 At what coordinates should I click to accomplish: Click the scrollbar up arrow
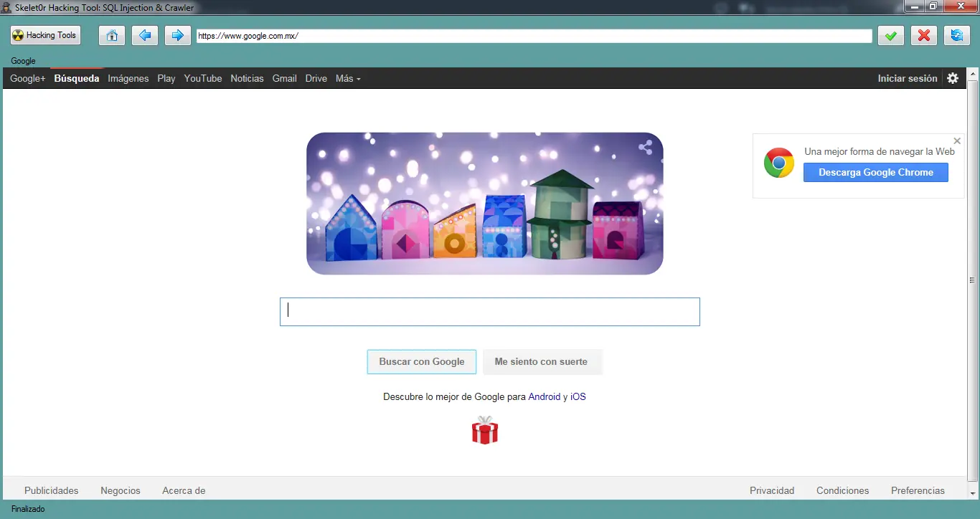click(972, 73)
